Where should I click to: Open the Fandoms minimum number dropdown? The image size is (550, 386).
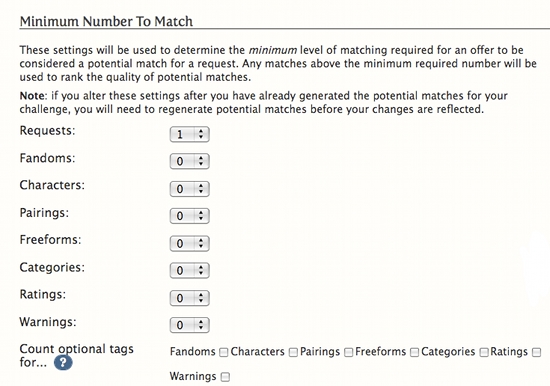189,161
